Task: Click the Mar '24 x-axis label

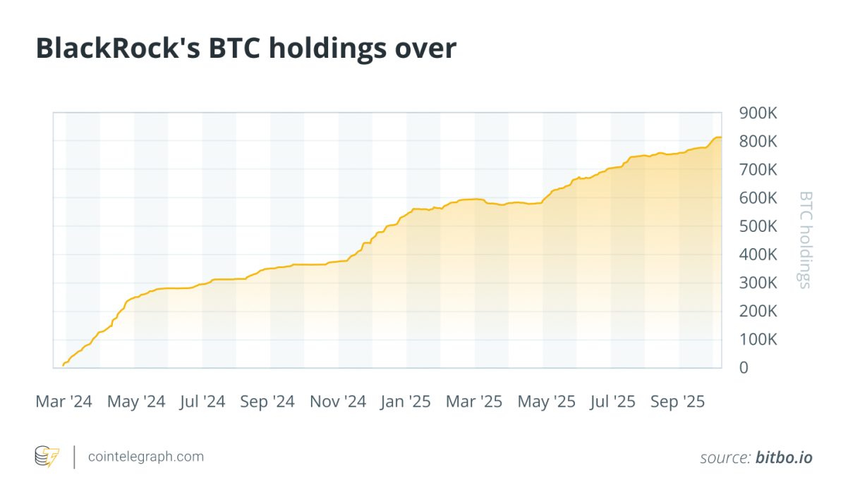Action: tap(63, 402)
